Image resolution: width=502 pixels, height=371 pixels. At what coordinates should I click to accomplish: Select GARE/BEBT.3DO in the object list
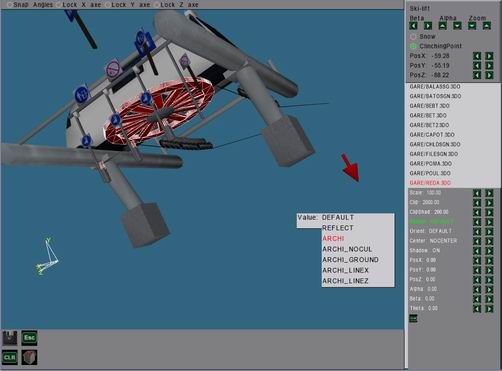429,106
